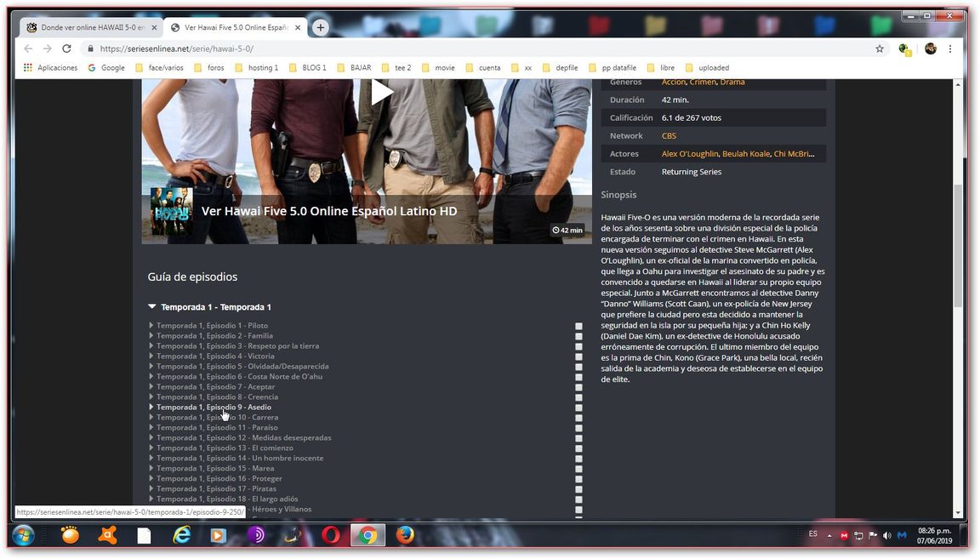Check the box for Episodio 4 Victoria
The height and width of the screenshot is (559, 980).
(578, 357)
